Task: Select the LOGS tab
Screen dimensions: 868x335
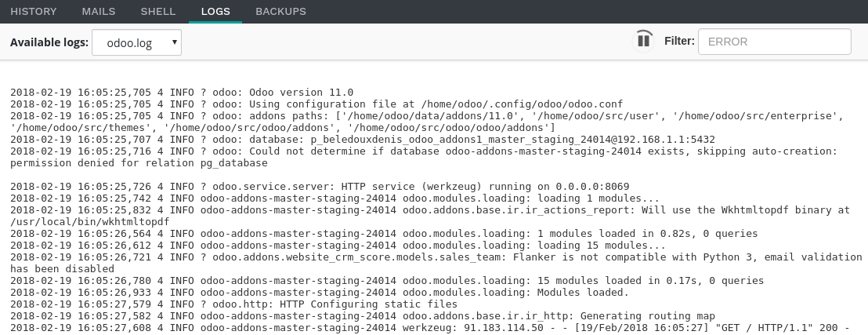Action: click(215, 12)
